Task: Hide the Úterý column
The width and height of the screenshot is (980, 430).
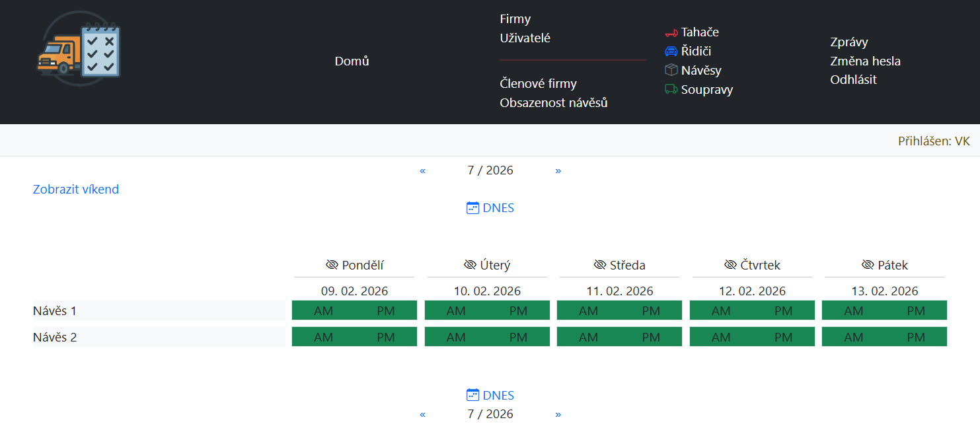Action: pyautogui.click(x=470, y=265)
